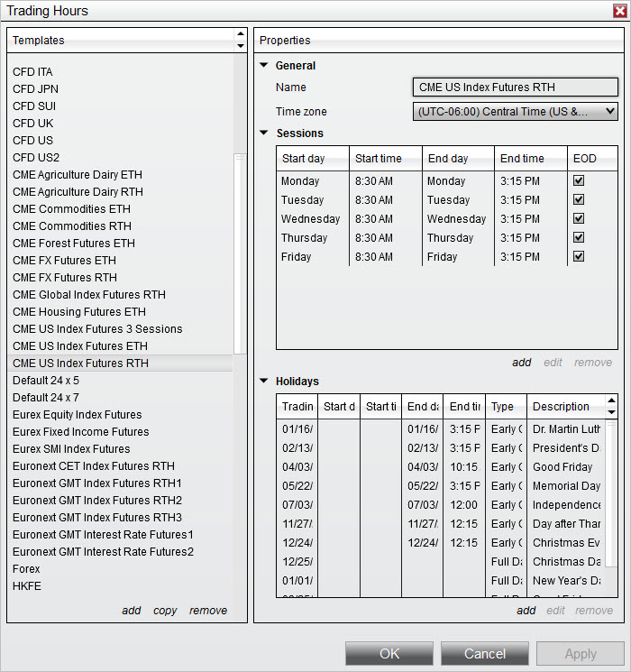Open the Time zone dropdown
Viewport: 631px width, 672px height.
pyautogui.click(x=515, y=112)
